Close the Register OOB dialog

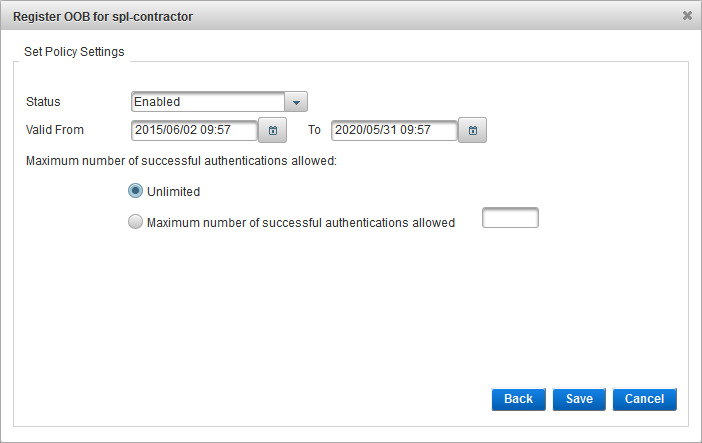[x=687, y=16]
